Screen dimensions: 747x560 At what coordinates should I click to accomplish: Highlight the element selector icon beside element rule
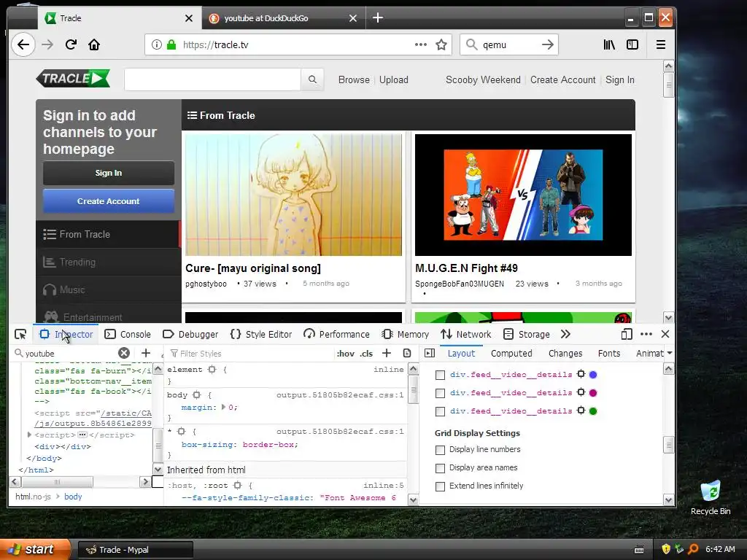coord(212,370)
